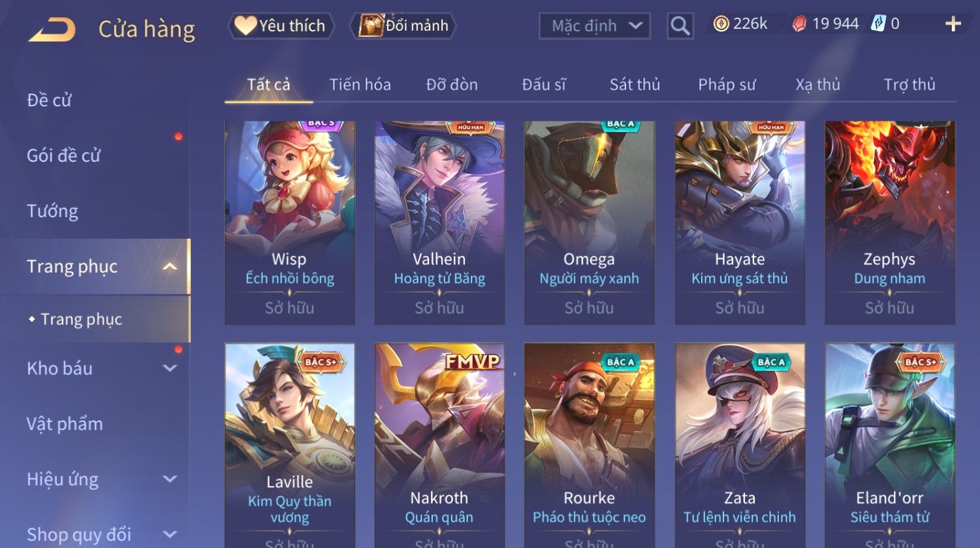
Task: Open Tướng in the left sidebar
Action: coord(52,211)
